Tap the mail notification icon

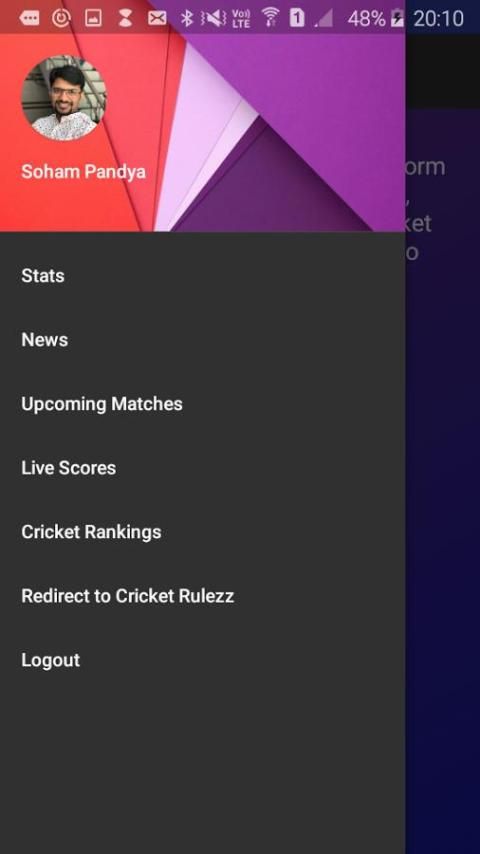point(157,19)
